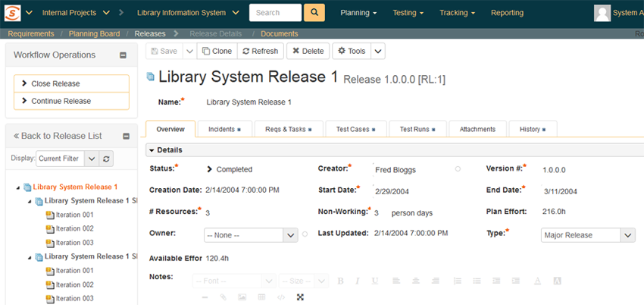Refresh the release tree in sidebar
The height and width of the screenshot is (305, 644).
tap(107, 159)
